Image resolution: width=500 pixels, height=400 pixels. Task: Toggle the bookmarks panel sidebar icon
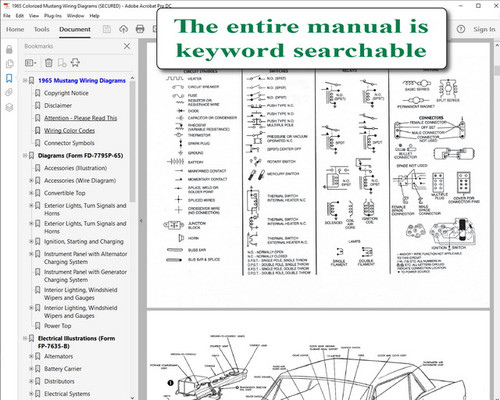pos(9,78)
